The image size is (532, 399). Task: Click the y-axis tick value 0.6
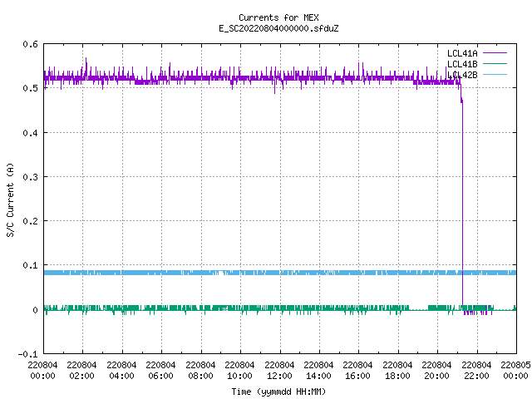[x=30, y=44]
